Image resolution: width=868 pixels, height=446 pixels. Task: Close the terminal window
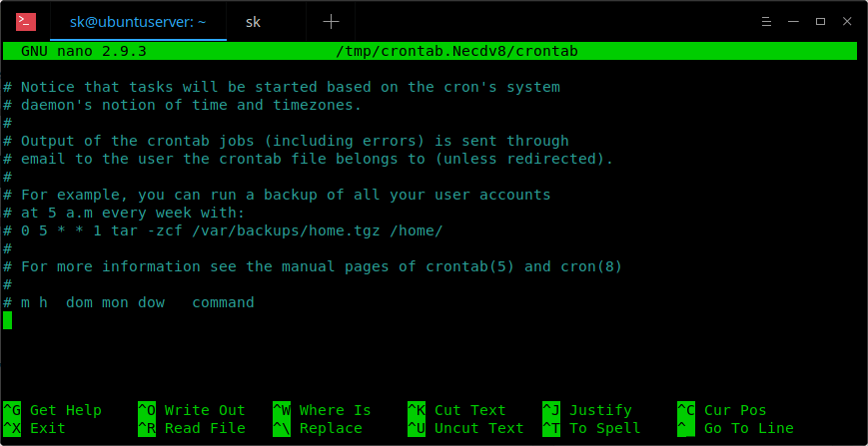(x=847, y=22)
